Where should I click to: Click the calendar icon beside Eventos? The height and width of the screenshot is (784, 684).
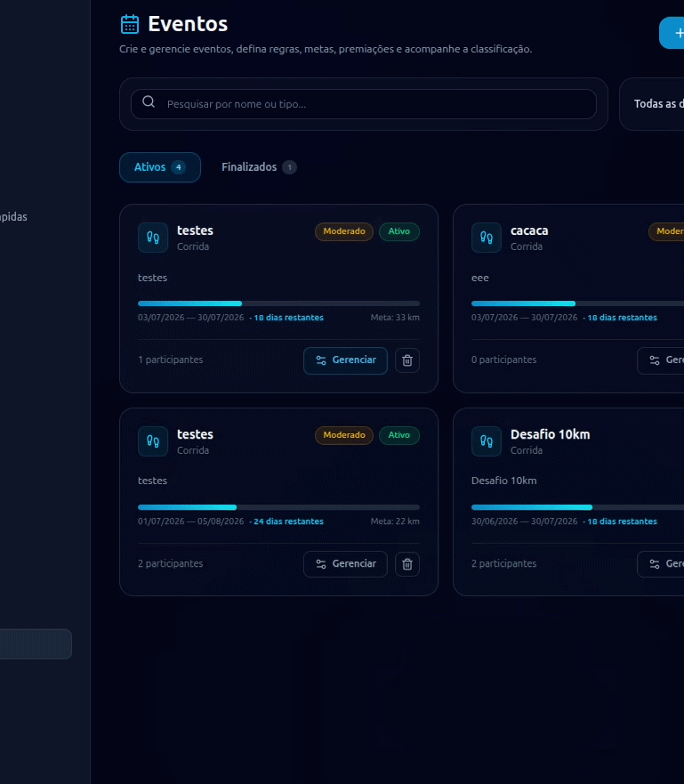tap(130, 24)
